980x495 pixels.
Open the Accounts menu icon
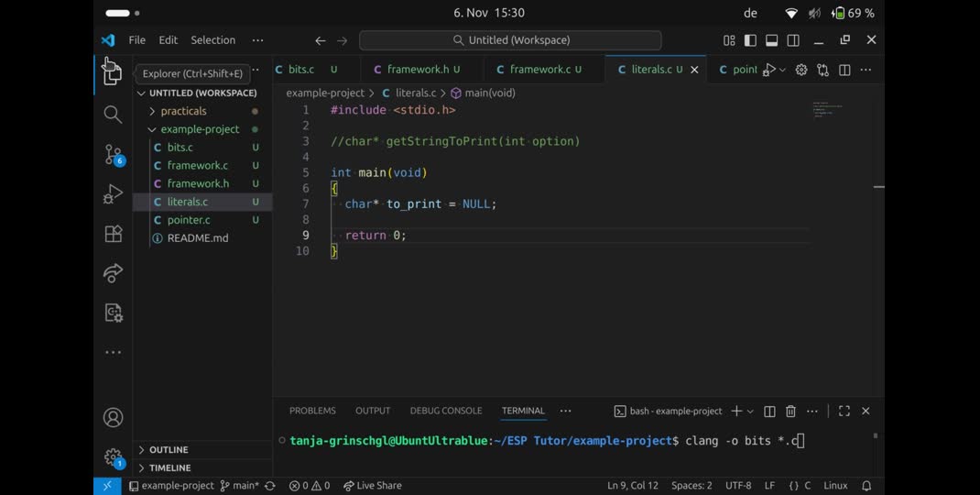click(x=113, y=418)
